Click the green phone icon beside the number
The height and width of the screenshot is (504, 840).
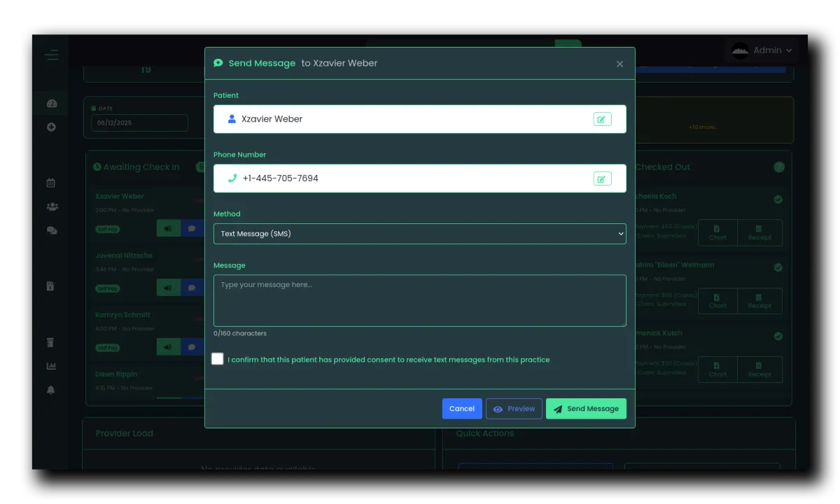tap(232, 178)
